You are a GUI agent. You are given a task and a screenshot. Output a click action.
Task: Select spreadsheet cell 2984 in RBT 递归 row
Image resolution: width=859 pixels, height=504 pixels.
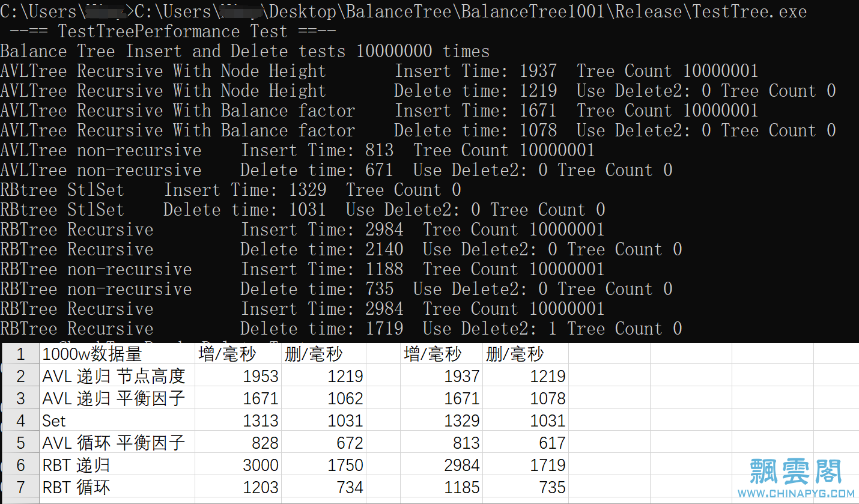coord(442,465)
